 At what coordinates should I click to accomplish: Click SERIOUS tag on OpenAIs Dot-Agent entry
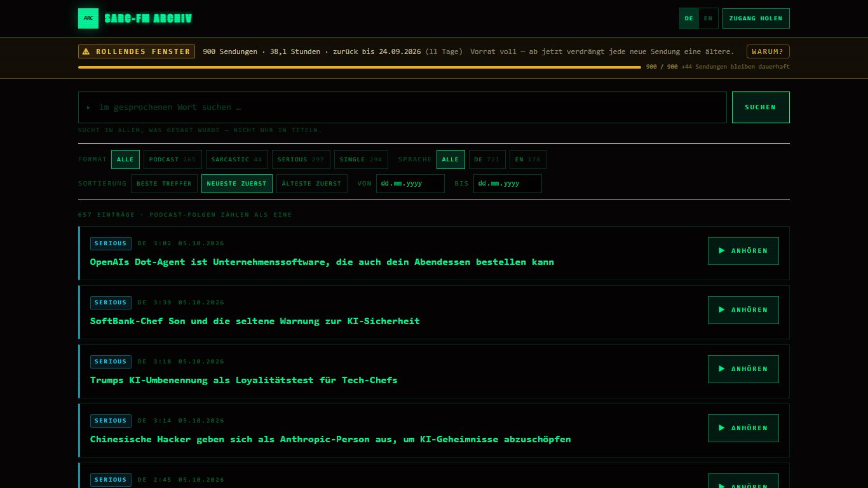click(111, 243)
